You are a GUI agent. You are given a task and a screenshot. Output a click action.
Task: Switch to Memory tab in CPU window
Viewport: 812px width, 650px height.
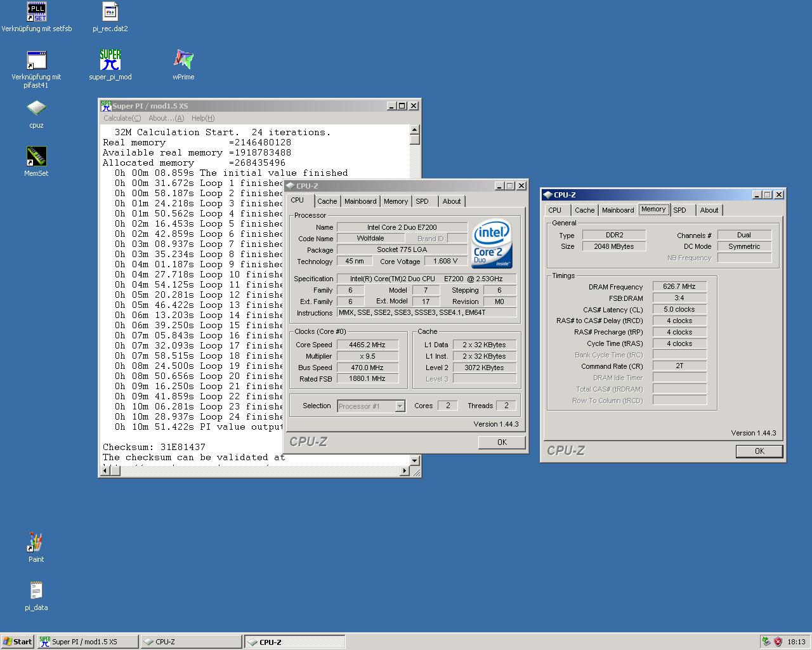(396, 201)
